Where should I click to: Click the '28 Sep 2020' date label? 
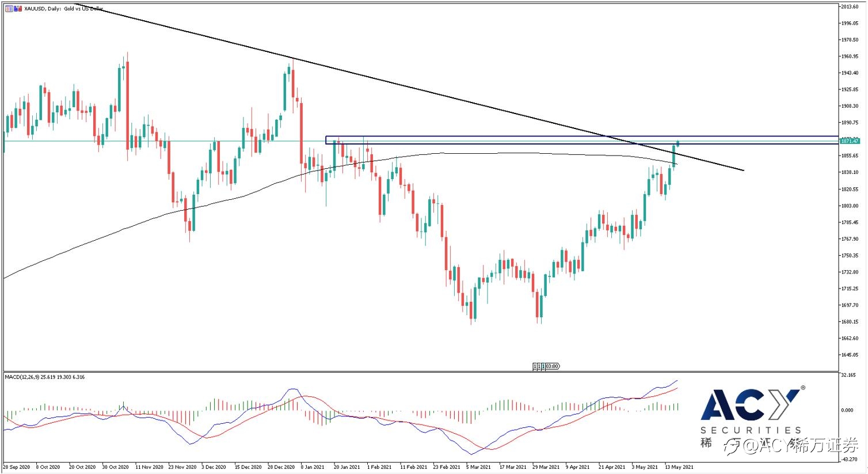click(17, 467)
